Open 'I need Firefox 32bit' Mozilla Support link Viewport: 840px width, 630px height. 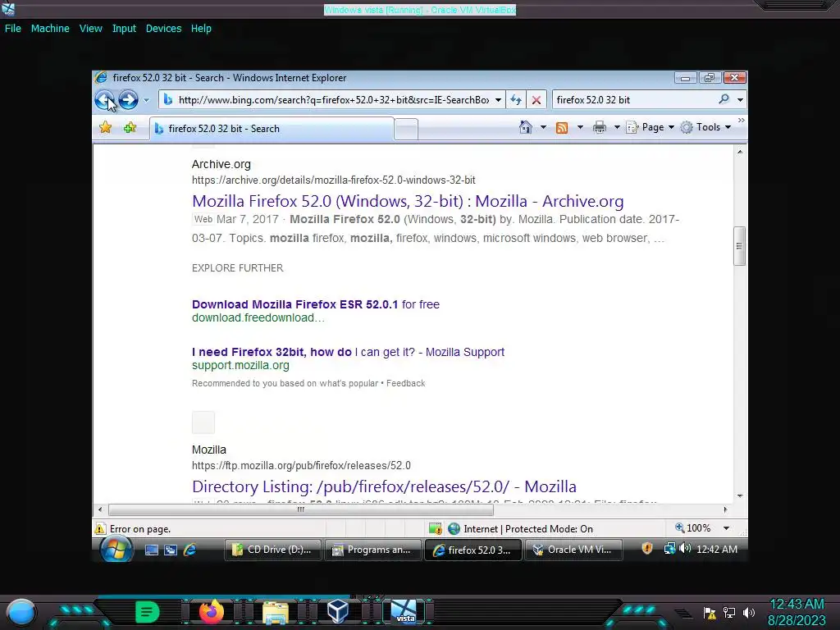click(x=348, y=352)
